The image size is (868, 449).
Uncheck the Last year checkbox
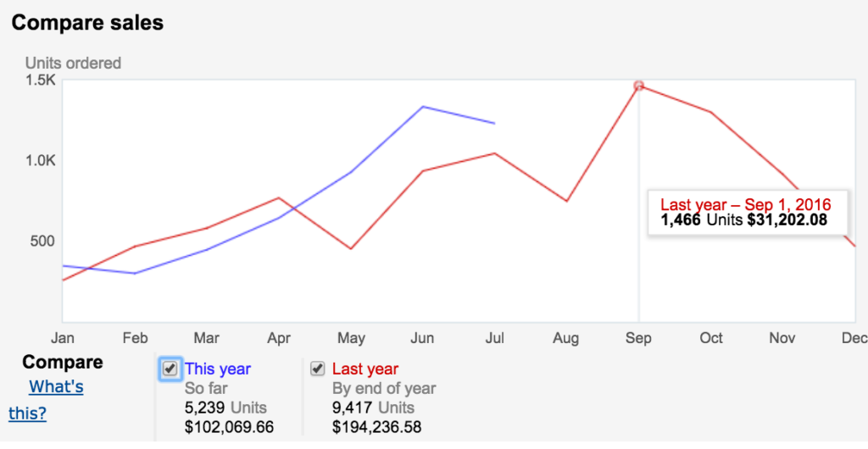click(318, 369)
